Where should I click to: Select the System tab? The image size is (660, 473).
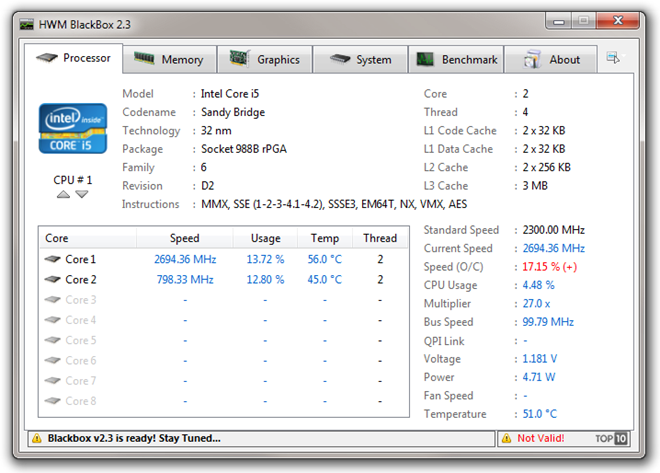tap(360, 59)
